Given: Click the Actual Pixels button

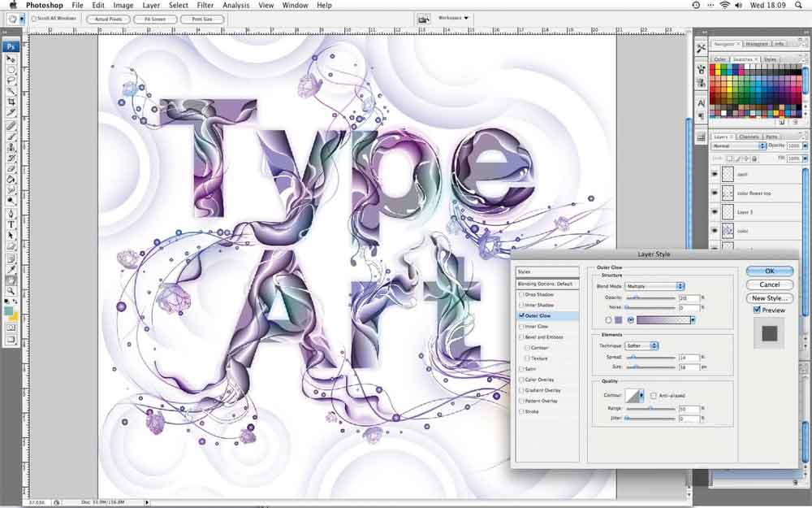Looking at the screenshot, I should click(108, 20).
